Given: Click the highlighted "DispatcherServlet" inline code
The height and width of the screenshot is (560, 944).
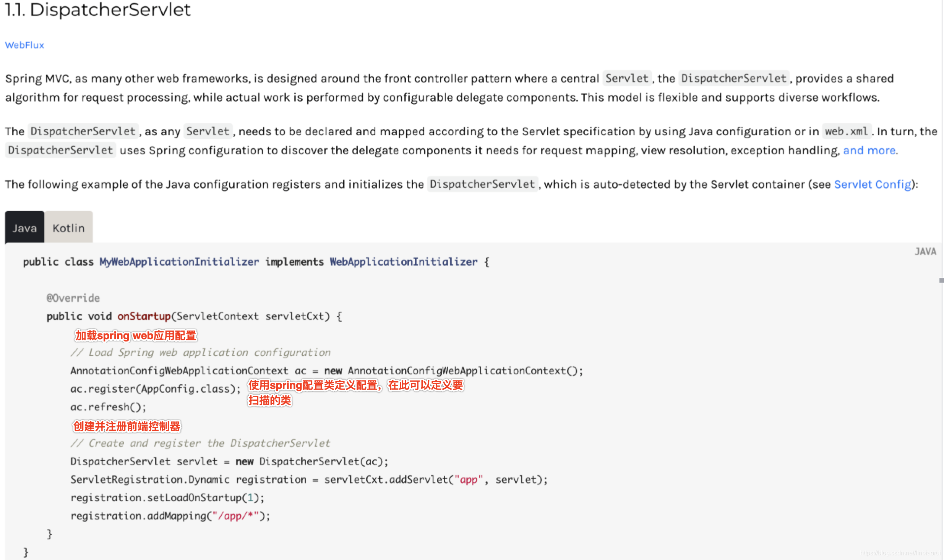Looking at the screenshot, I should point(733,78).
